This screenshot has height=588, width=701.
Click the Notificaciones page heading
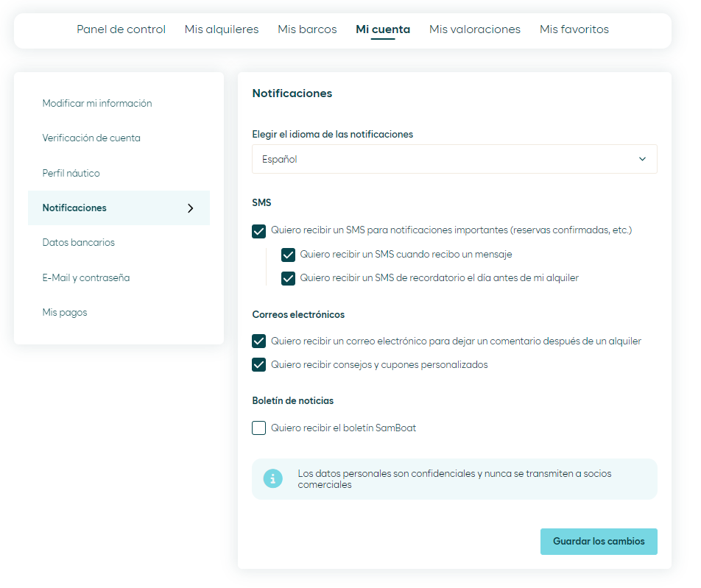coord(292,93)
